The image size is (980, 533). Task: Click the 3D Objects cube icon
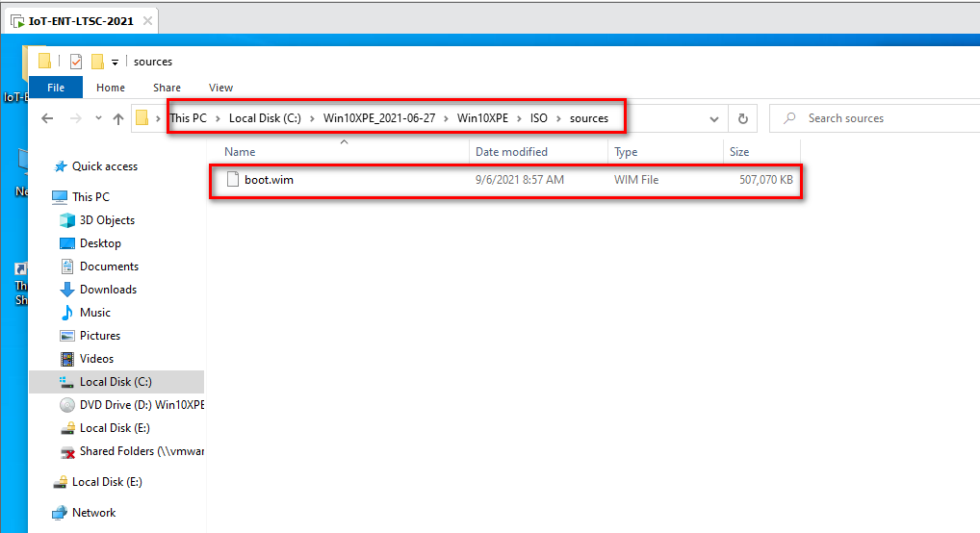coord(66,220)
